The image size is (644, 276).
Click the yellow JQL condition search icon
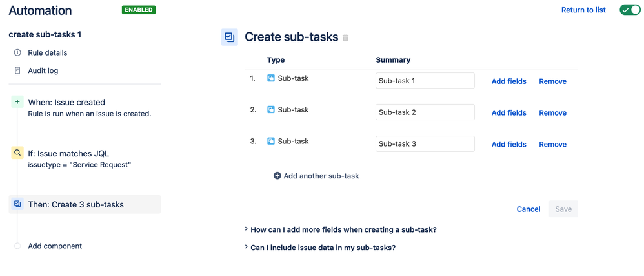(x=17, y=153)
